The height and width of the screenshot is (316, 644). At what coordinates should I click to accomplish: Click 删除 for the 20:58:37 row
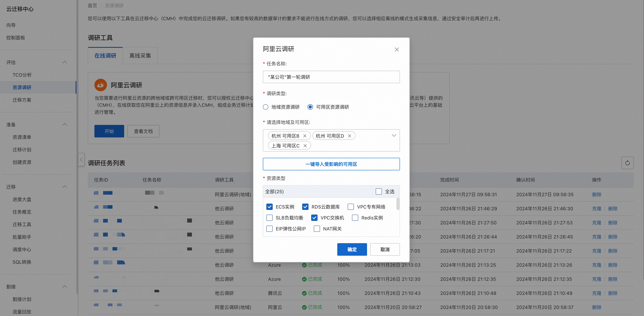pyautogui.click(x=596, y=307)
